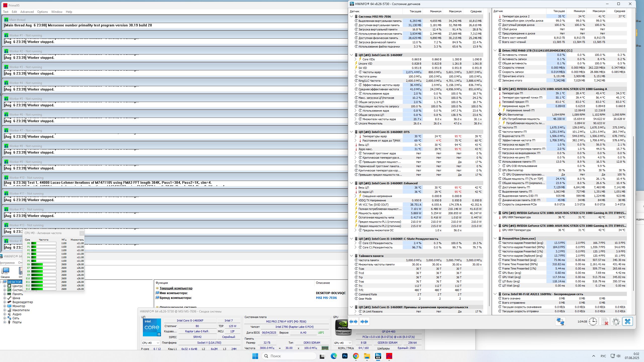The image size is (644, 362).
Task: Expand the Core VIDs sensor row
Action: coord(355,59)
